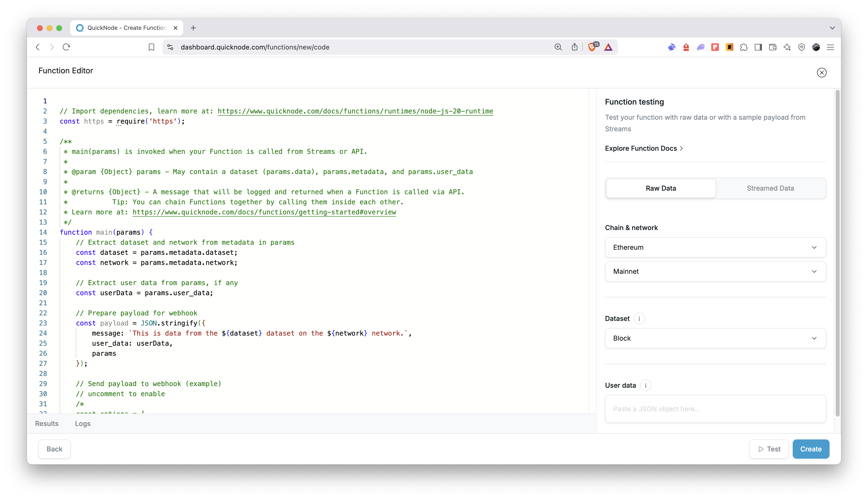Click line number 28 in gutter
Screen dimensions: 868x500
pos(43,374)
